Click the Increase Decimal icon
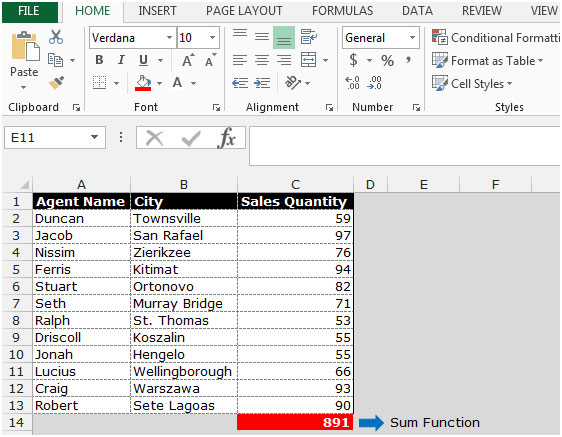Viewport: 562px width, 437px height. [352, 83]
